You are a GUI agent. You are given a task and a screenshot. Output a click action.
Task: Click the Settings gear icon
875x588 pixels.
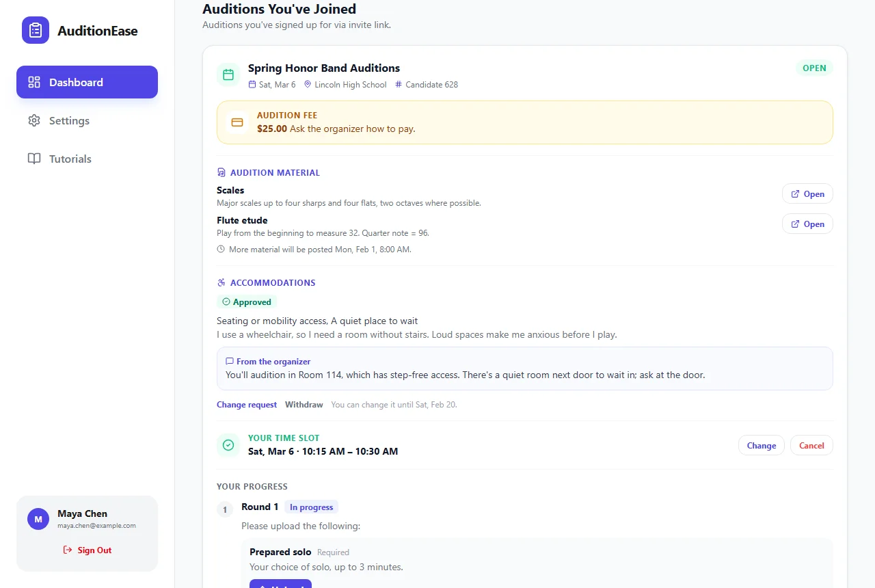(x=34, y=120)
